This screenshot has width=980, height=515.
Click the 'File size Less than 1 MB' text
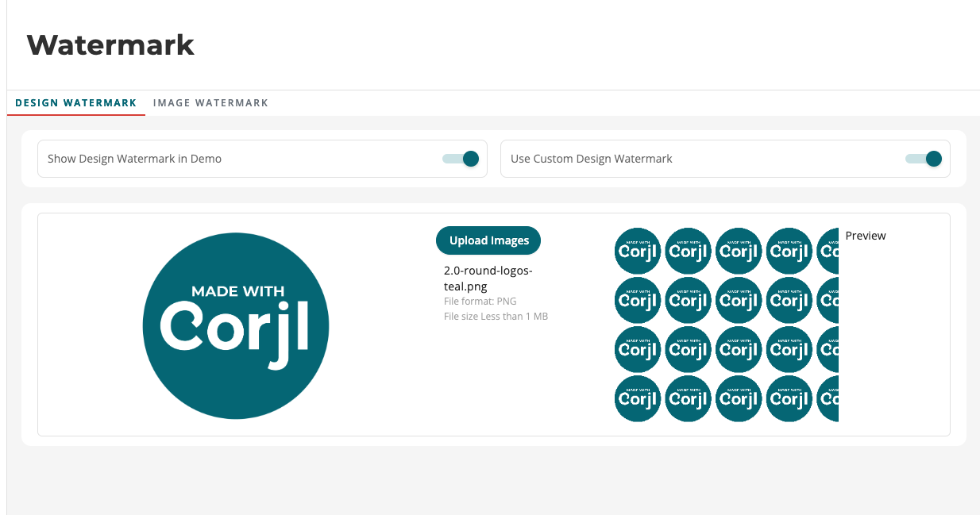point(496,317)
